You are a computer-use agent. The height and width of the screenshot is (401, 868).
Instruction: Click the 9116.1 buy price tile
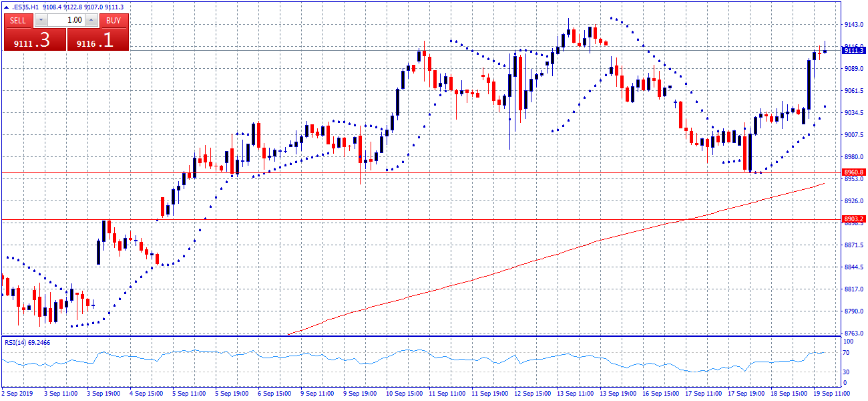[97, 40]
